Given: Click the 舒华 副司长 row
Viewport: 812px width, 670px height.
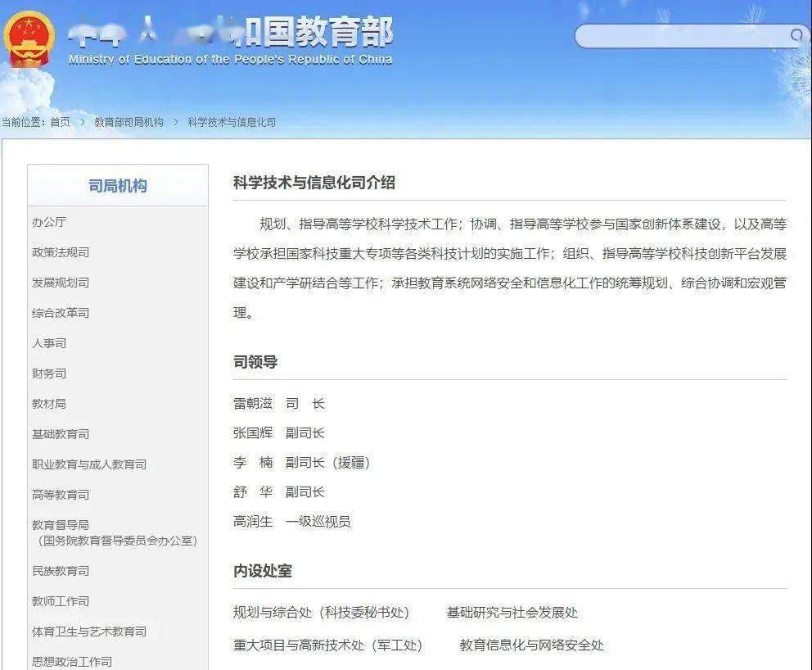Looking at the screenshot, I should (278, 491).
